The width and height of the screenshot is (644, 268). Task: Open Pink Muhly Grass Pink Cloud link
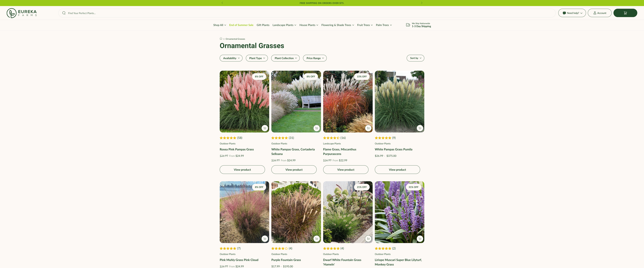[x=239, y=260]
